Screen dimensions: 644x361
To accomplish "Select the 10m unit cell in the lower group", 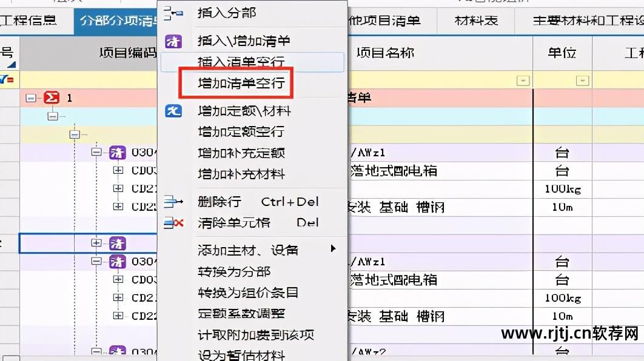I will coord(562,316).
